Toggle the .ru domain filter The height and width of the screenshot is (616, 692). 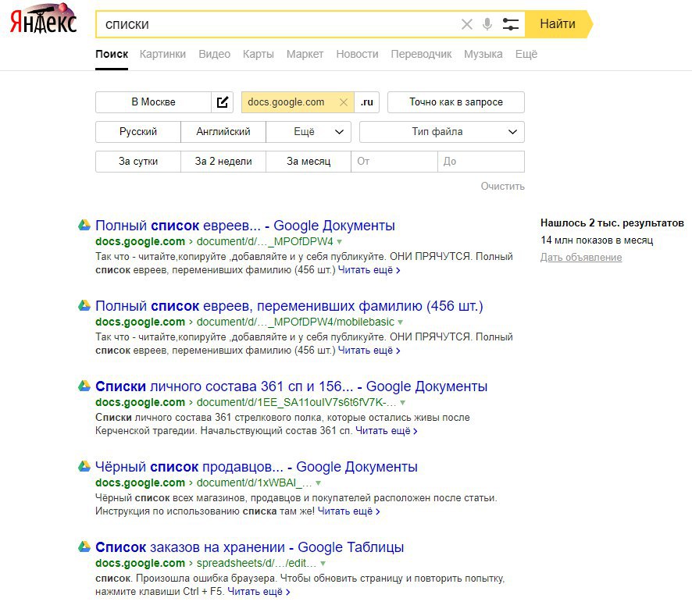pos(367,102)
